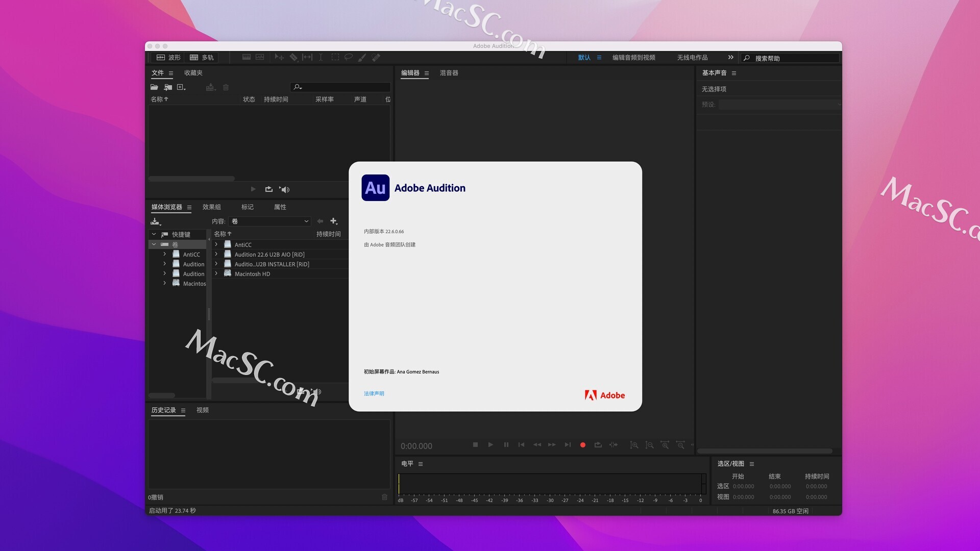Expand Audition 22.6 U2B AIO [RiD] row
980x551 pixels.
[216, 254]
